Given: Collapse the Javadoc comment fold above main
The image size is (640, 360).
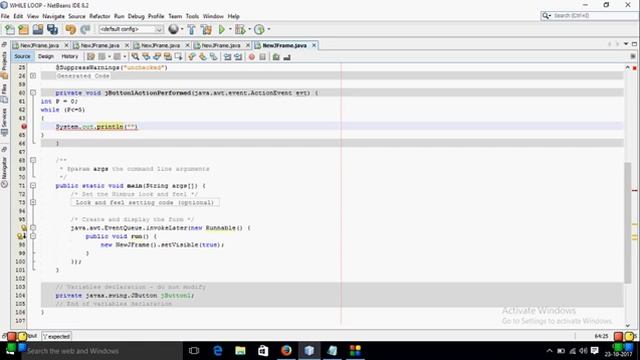Looking at the screenshot, I should tap(33, 160).
